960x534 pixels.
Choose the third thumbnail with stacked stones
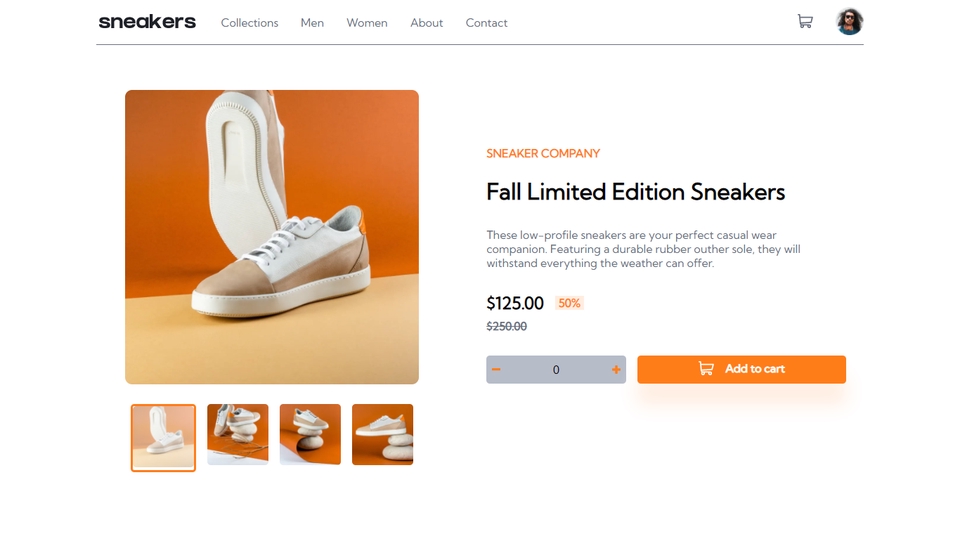pos(310,435)
